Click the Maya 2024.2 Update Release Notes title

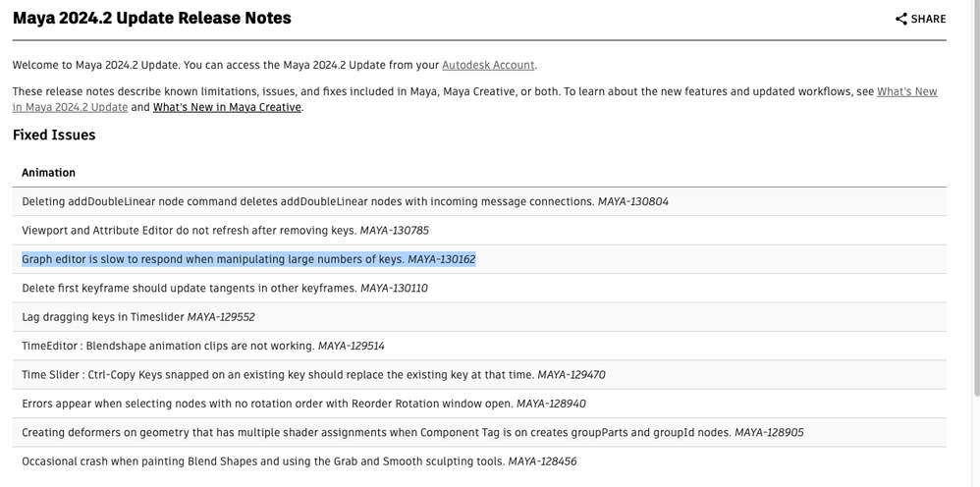(151, 18)
